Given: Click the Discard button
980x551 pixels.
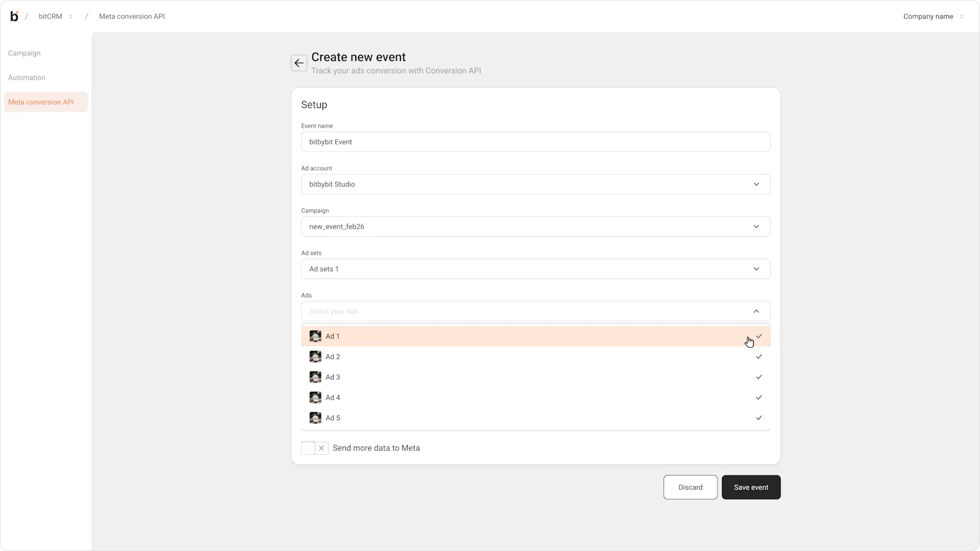Looking at the screenshot, I should pos(690,487).
